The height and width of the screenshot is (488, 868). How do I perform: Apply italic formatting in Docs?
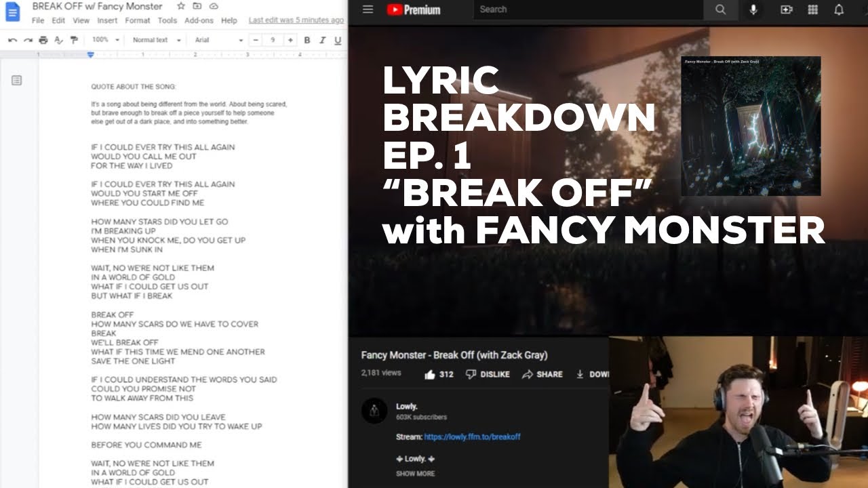tap(322, 41)
